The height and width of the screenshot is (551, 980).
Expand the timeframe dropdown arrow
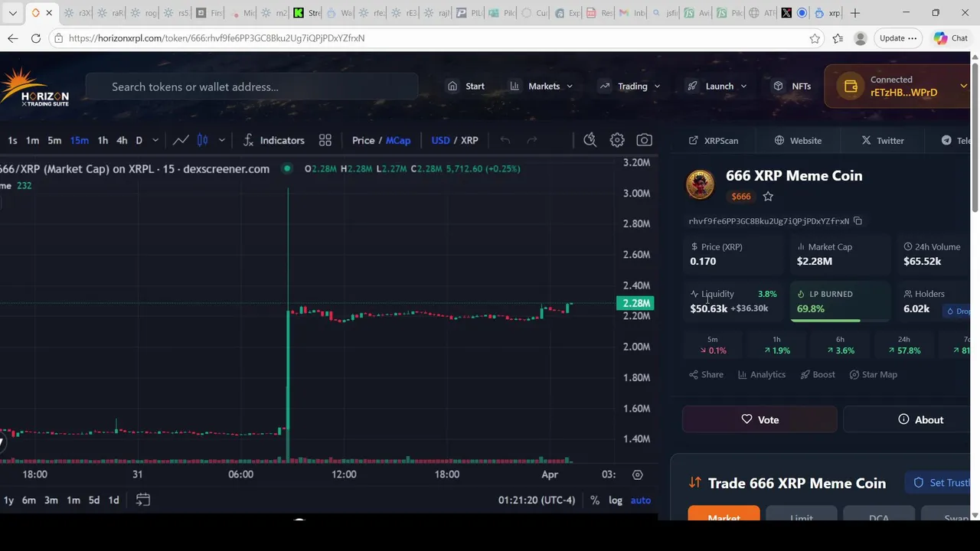[155, 140]
